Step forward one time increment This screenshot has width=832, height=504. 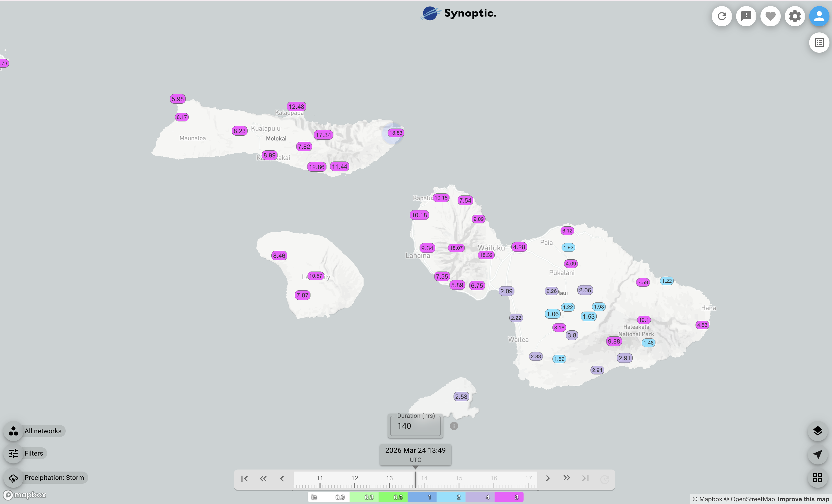[x=548, y=478]
